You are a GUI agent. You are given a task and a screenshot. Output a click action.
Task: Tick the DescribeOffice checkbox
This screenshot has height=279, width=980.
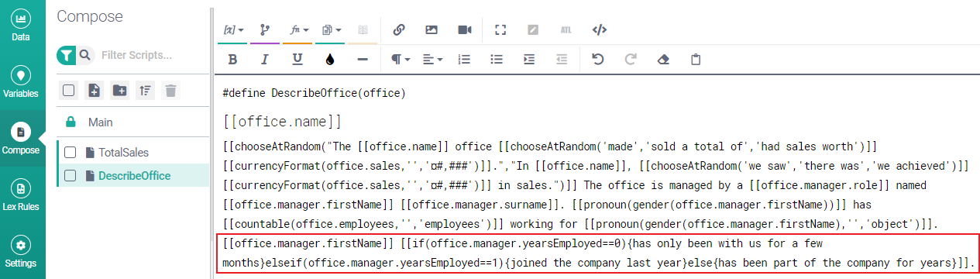click(x=70, y=175)
